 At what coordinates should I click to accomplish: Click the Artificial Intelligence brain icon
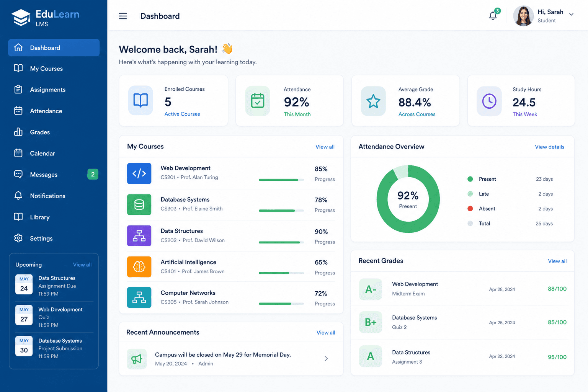coord(139,267)
